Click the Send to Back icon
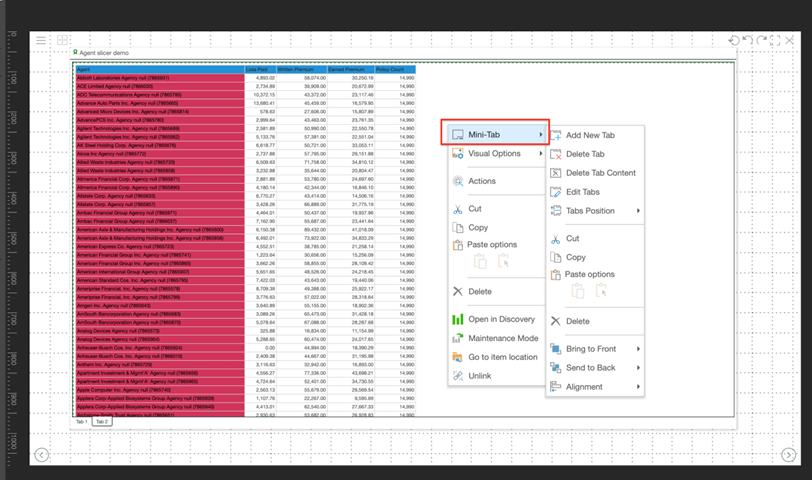 pyautogui.click(x=556, y=368)
